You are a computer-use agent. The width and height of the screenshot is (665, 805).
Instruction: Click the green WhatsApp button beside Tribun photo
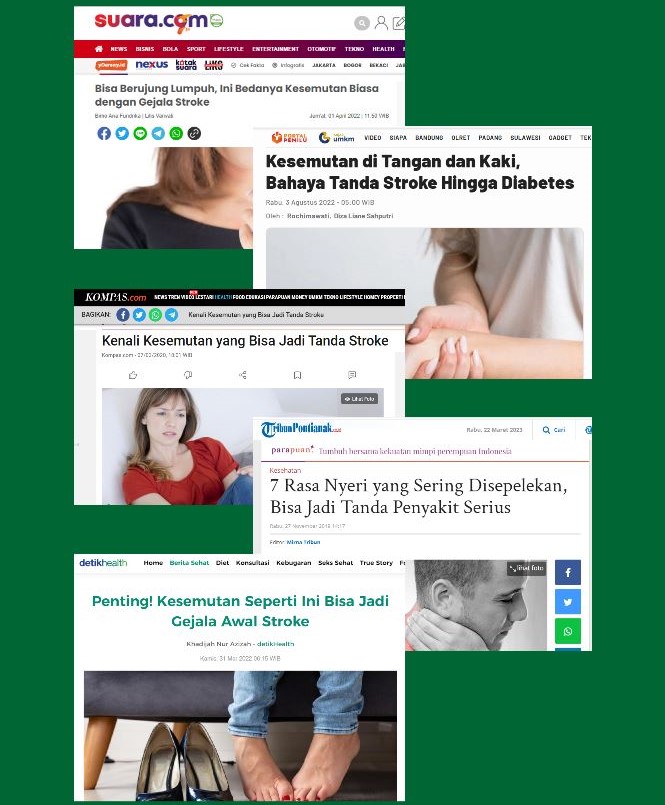point(568,631)
